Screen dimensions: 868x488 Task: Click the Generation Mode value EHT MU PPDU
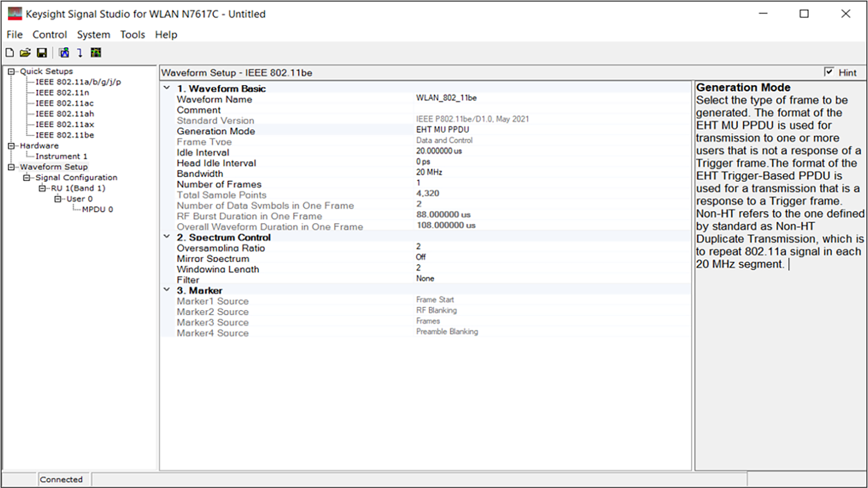(x=442, y=130)
